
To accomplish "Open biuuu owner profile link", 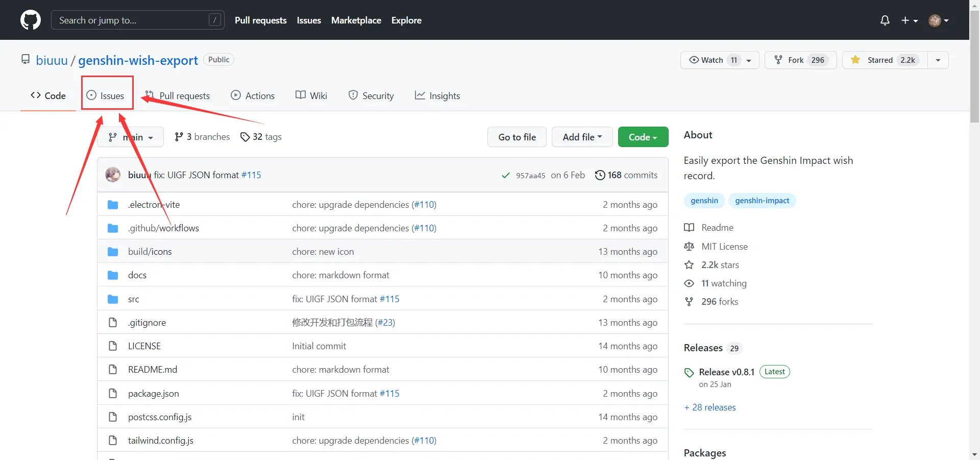I will pyautogui.click(x=52, y=60).
